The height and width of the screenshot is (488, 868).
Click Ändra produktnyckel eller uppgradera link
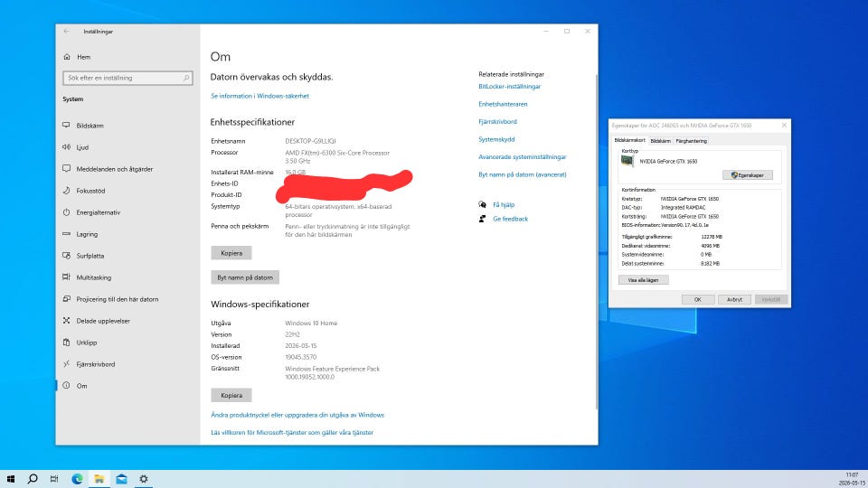[x=297, y=415]
